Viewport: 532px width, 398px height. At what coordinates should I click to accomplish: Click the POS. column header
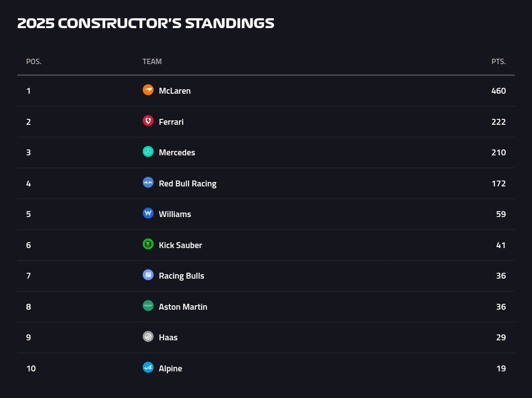33,62
